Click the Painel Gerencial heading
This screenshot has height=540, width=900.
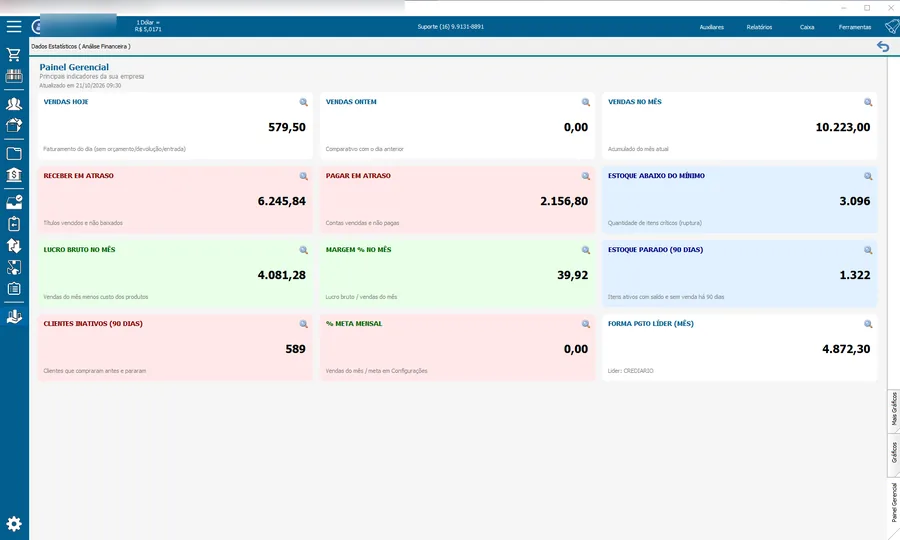pyautogui.click(x=74, y=67)
